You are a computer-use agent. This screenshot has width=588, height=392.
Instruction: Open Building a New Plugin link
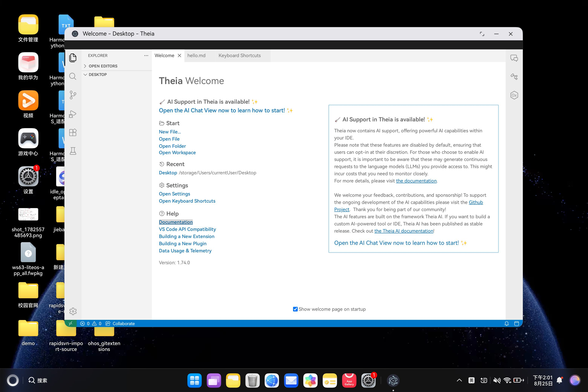[x=183, y=243]
